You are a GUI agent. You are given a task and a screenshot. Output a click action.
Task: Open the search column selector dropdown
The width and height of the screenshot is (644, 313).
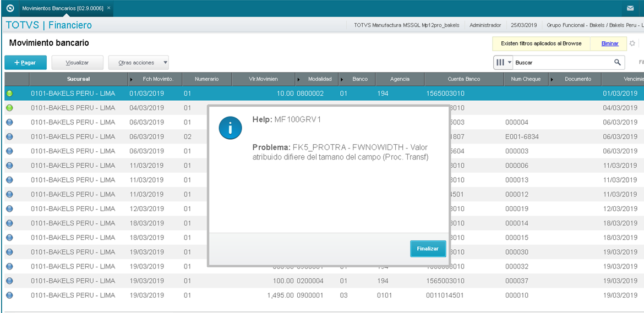point(503,62)
